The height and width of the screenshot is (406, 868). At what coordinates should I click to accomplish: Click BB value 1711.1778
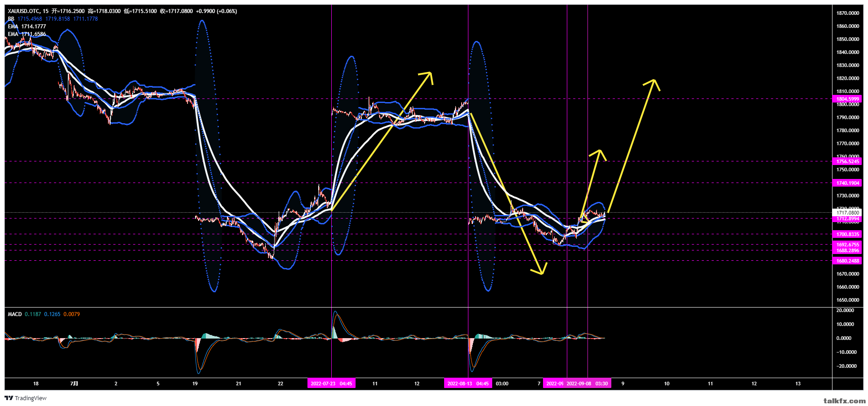tap(85, 19)
